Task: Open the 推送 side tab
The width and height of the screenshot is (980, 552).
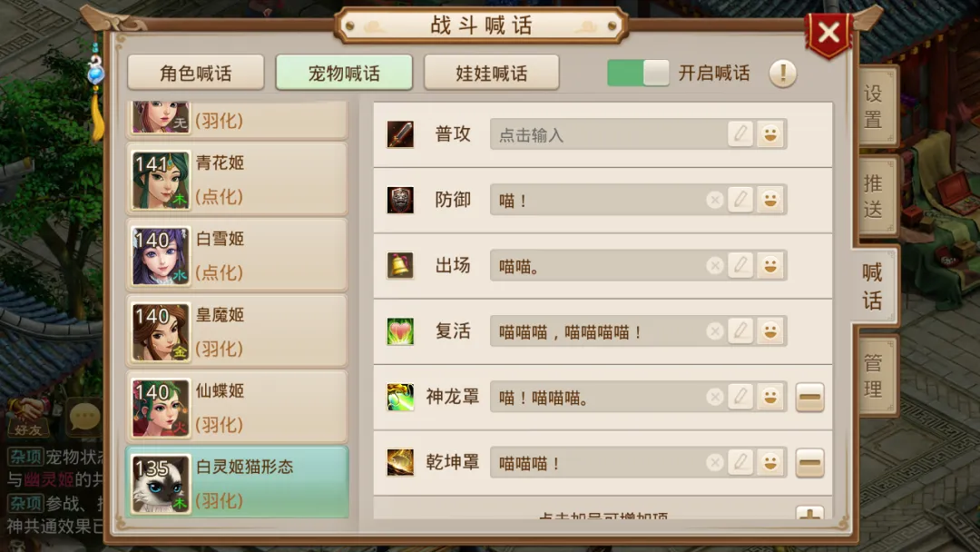Action: (x=874, y=196)
